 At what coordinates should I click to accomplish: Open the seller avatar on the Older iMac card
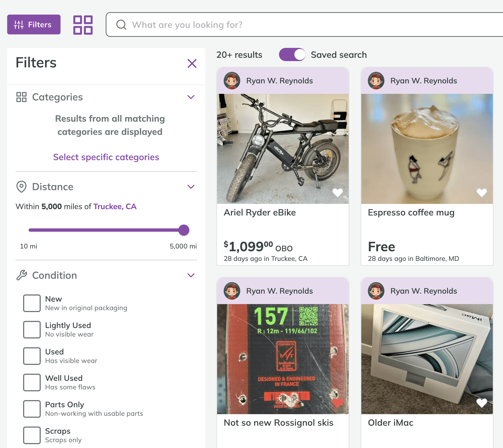376,291
